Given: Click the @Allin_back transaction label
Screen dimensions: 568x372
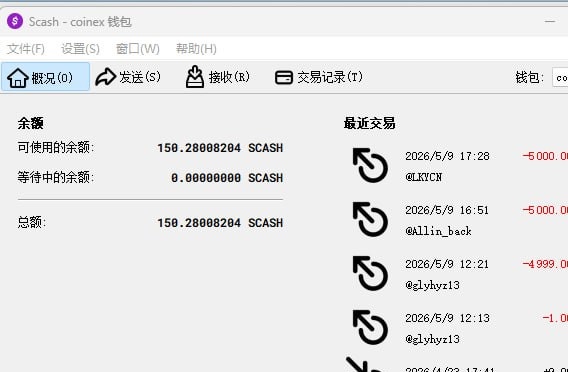Looking at the screenshot, I should tap(438, 231).
